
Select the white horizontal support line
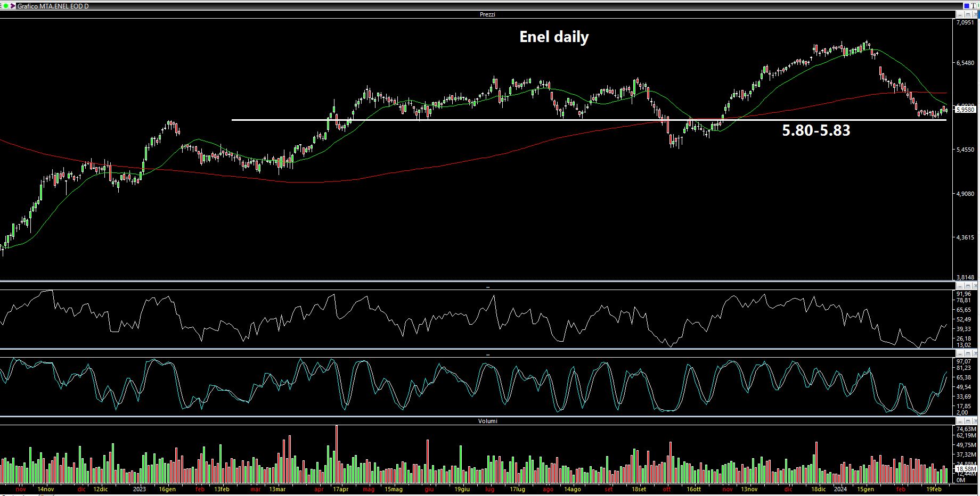tap(589, 120)
